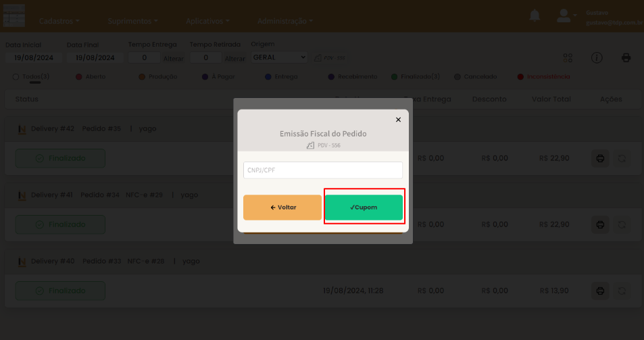Image resolution: width=644 pixels, height=340 pixels.
Task: Click Pedido #35 label
Action: click(x=101, y=129)
